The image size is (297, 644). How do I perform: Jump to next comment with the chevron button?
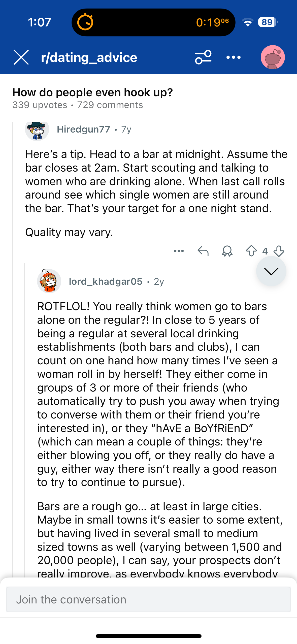pyautogui.click(x=271, y=271)
